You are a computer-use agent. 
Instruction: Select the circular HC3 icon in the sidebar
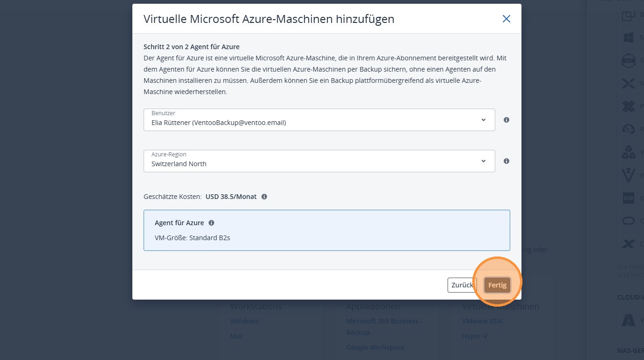pos(628,61)
